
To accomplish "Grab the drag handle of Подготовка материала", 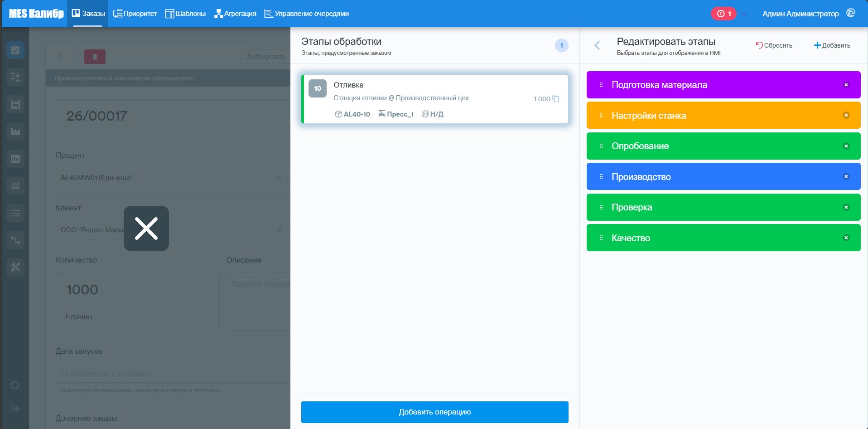I will pos(601,85).
